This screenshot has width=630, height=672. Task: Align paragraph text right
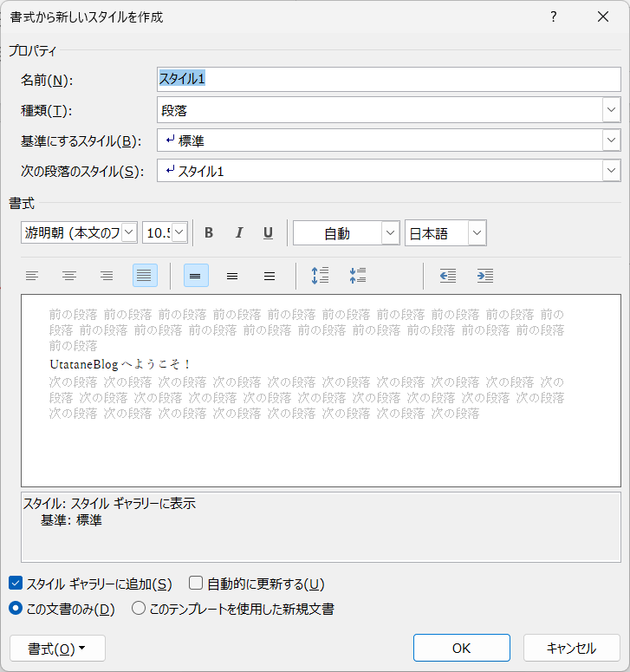point(107,276)
